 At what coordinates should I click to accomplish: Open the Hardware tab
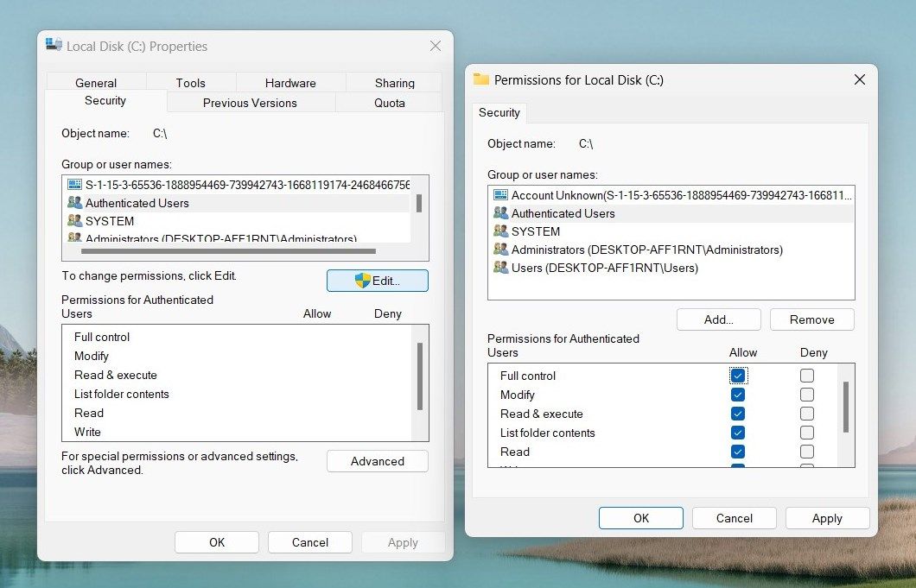(289, 83)
